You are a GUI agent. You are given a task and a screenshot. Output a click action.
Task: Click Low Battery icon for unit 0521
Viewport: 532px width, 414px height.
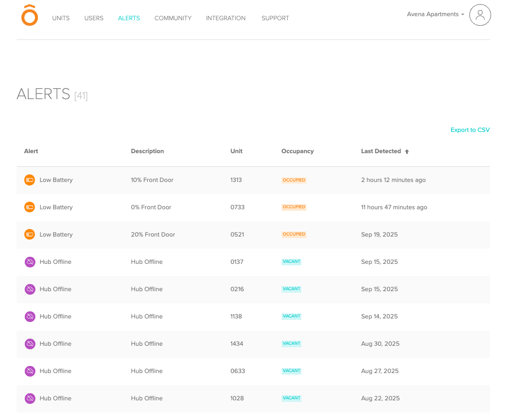click(29, 234)
